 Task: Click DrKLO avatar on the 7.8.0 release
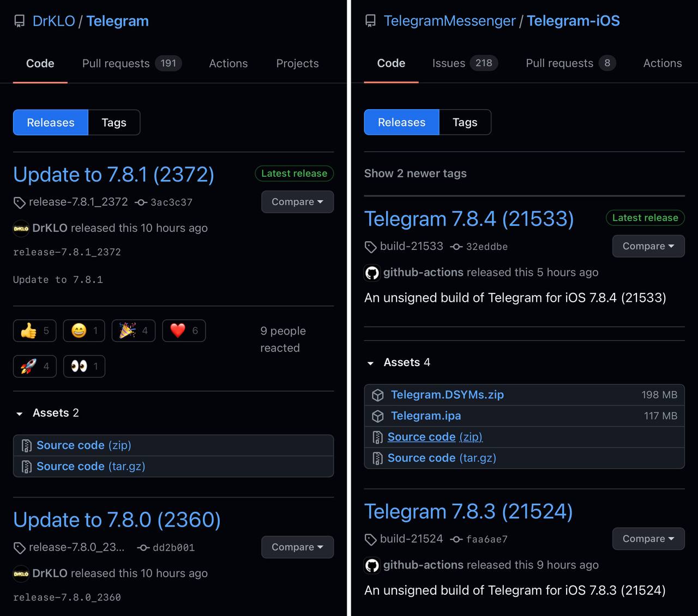[x=21, y=573]
